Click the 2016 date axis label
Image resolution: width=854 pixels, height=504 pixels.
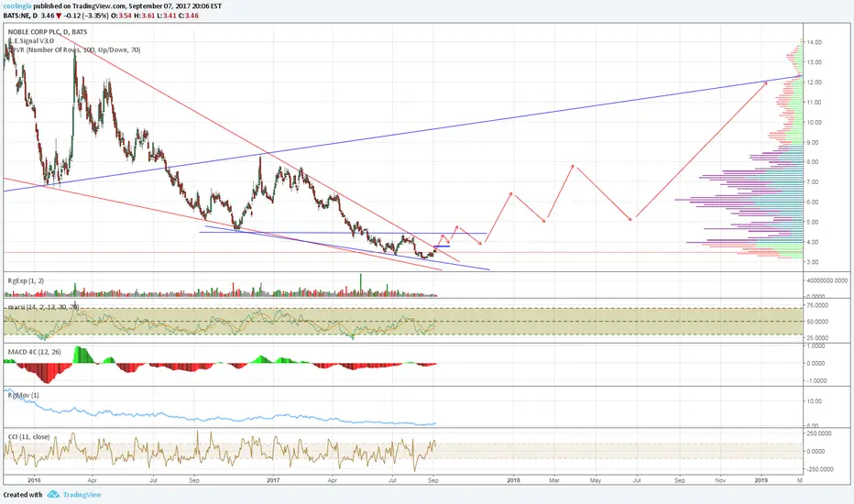pyautogui.click(x=34, y=480)
